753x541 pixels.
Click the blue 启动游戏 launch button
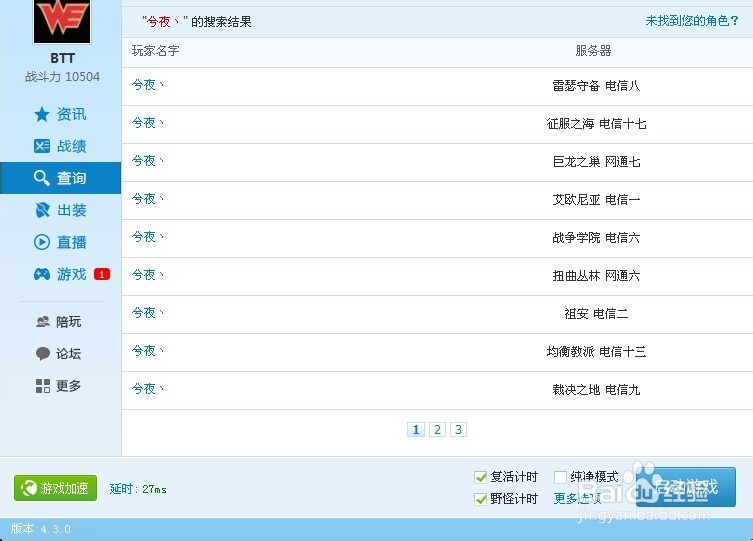pyautogui.click(x=686, y=487)
